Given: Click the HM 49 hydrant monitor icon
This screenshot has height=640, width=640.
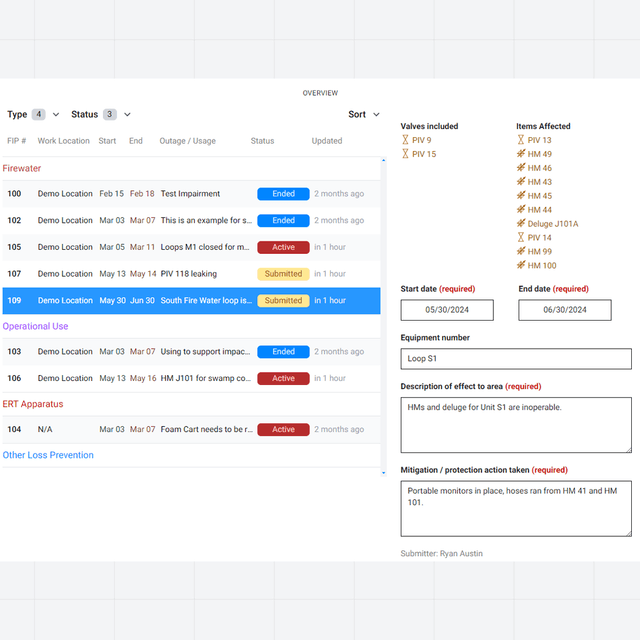Looking at the screenshot, I should click(521, 154).
